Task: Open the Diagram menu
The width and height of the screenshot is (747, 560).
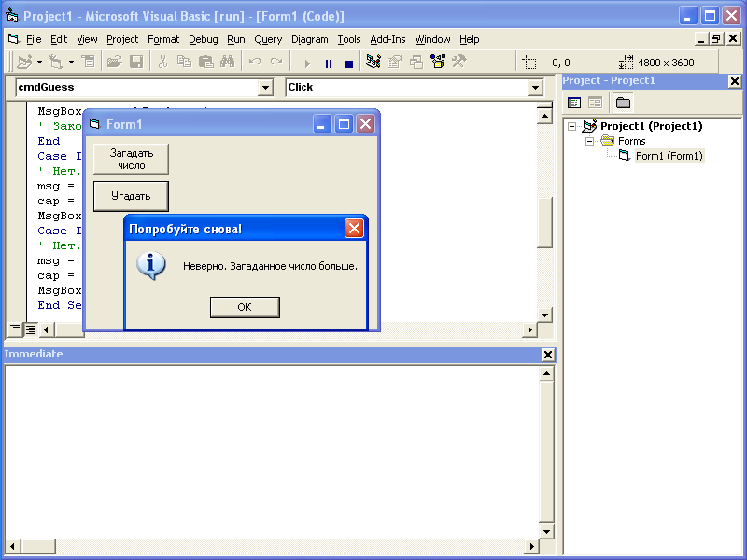Action: 310,39
